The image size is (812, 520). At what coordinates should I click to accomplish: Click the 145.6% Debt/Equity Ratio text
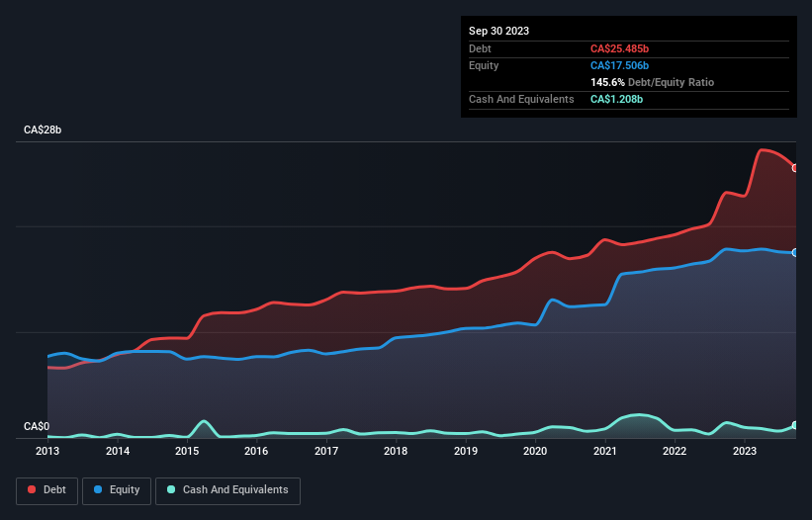tap(652, 82)
